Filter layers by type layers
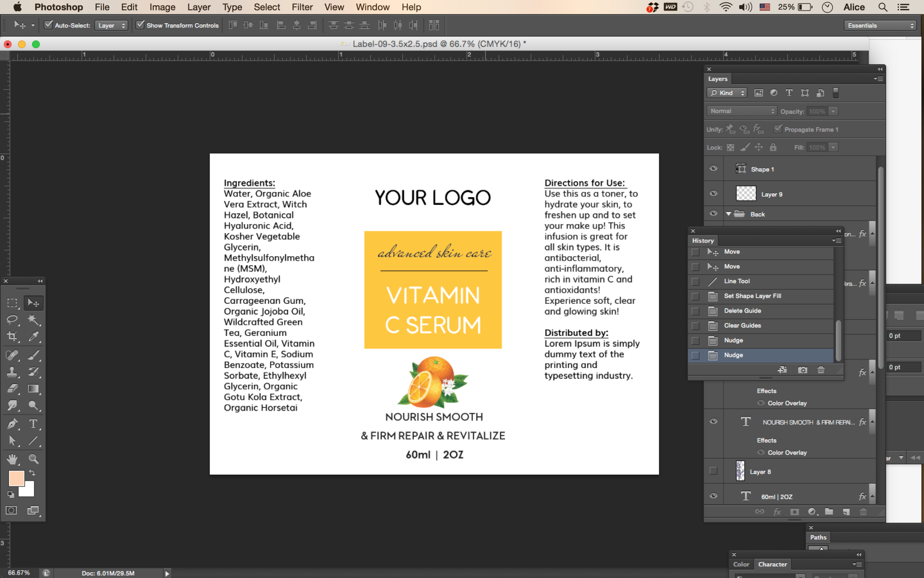This screenshot has width=924, height=578. point(789,93)
